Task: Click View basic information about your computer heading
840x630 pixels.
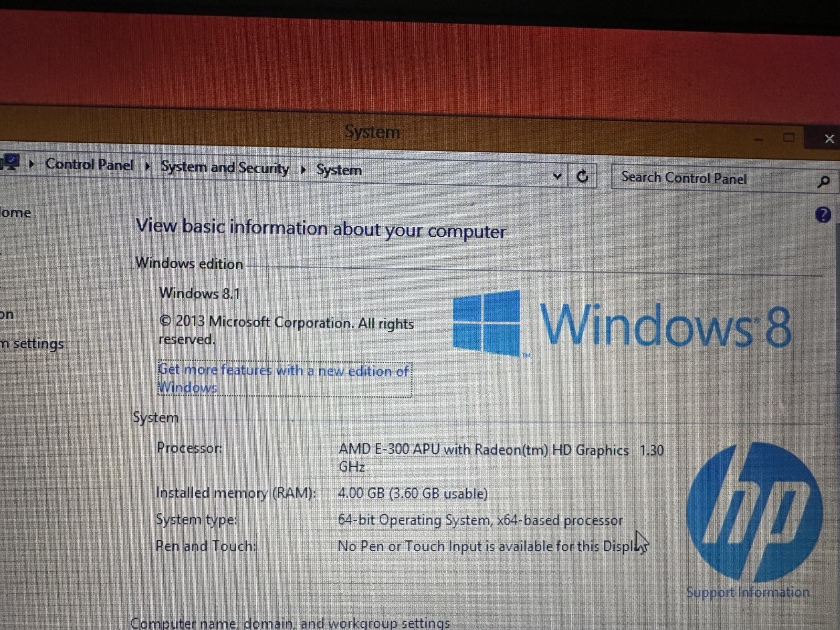Action: pyautogui.click(x=321, y=229)
